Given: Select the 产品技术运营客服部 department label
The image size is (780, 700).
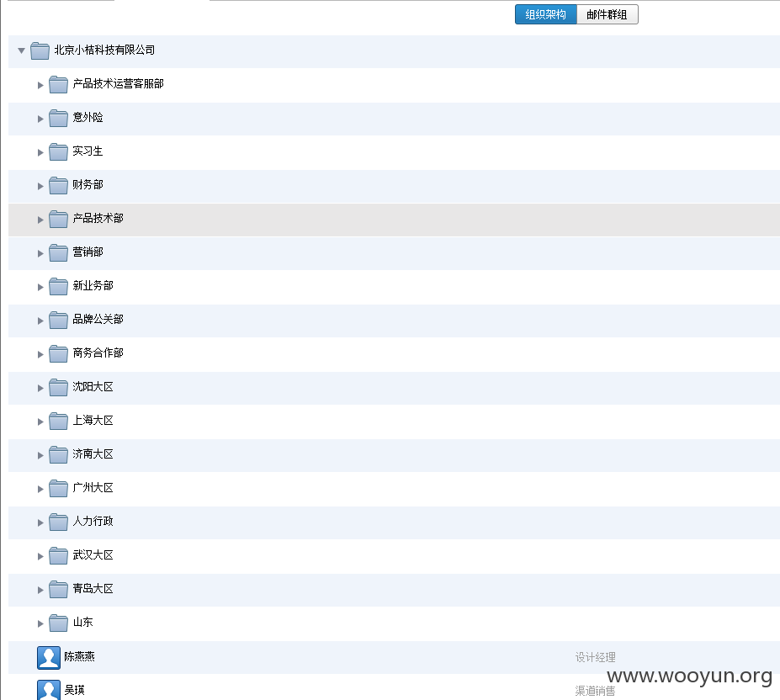Looking at the screenshot, I should [x=118, y=83].
